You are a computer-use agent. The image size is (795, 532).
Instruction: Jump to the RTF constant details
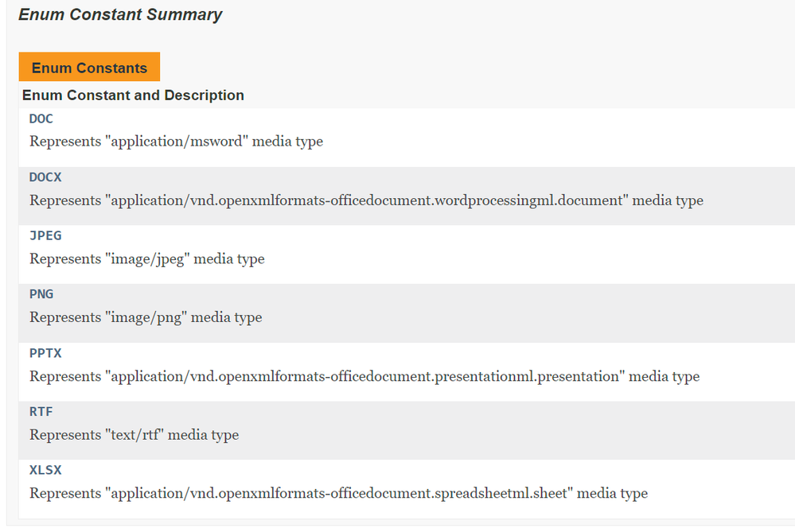click(41, 412)
